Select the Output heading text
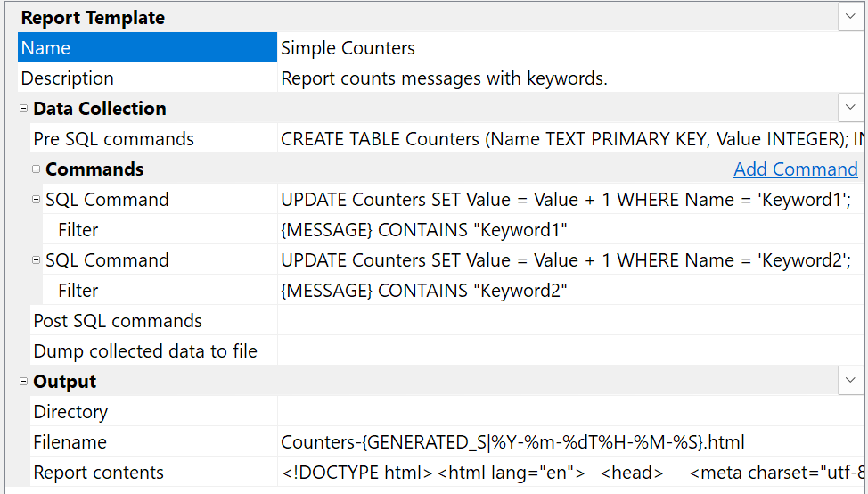868x494 pixels. (65, 382)
